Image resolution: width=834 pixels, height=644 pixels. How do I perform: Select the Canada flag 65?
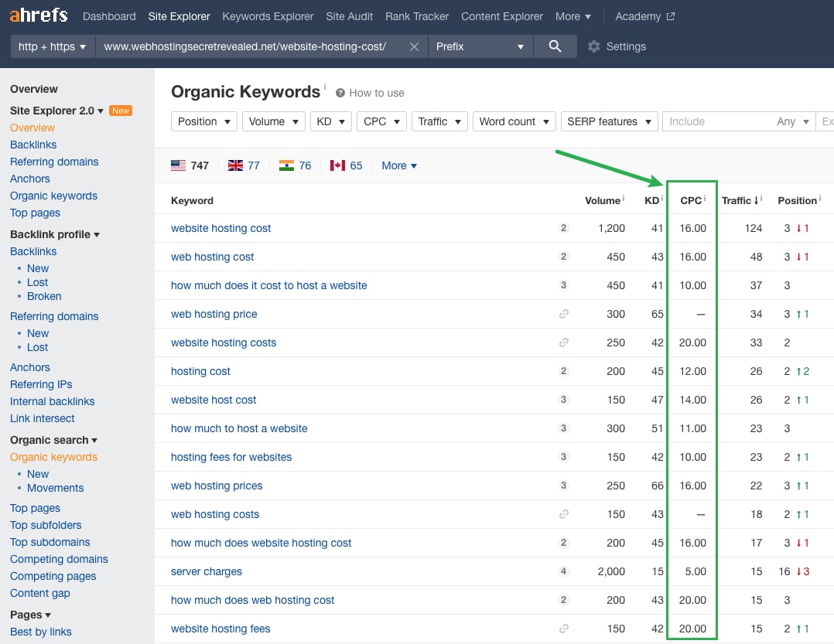click(x=346, y=165)
